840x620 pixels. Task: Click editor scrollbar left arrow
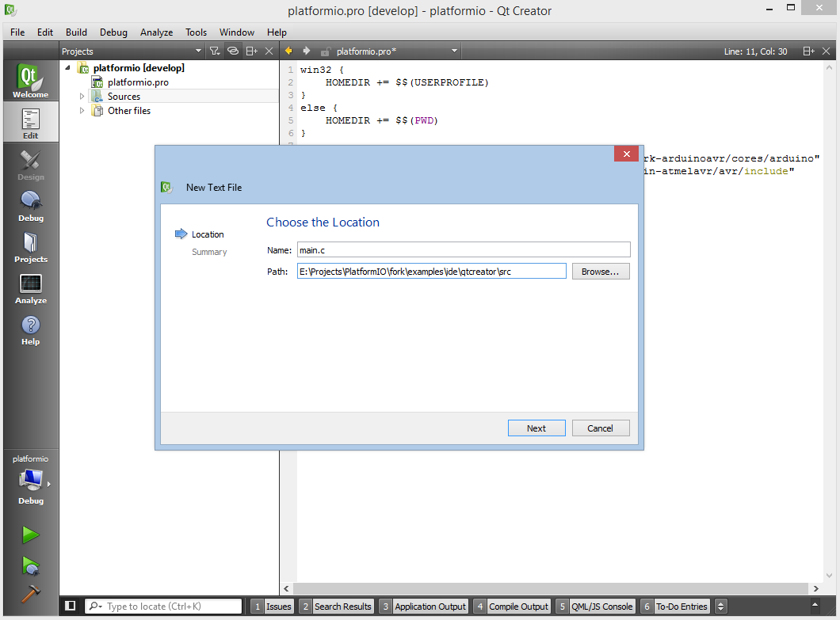click(287, 588)
